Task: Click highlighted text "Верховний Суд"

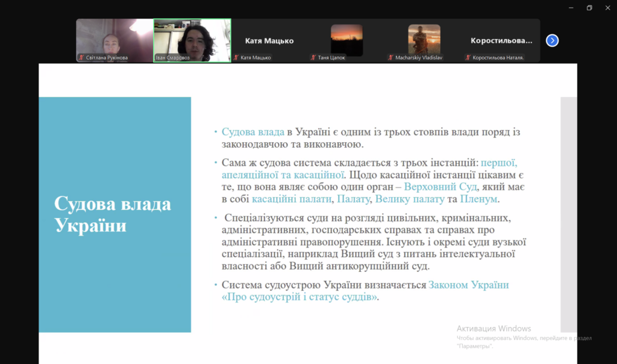Action: (440, 187)
